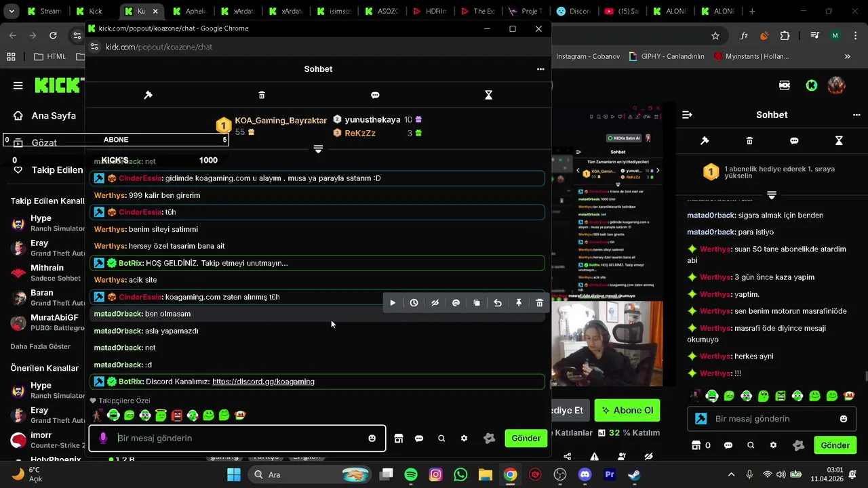Viewport: 868px width, 488px height.
Task: Click the discord.gg/koagaming link in chat
Action: click(263, 382)
